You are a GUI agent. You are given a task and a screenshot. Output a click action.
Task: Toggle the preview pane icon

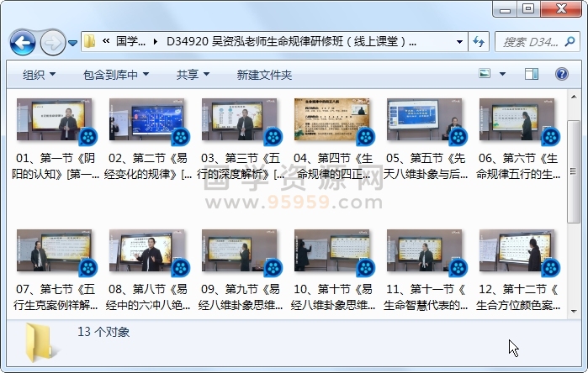[532, 74]
